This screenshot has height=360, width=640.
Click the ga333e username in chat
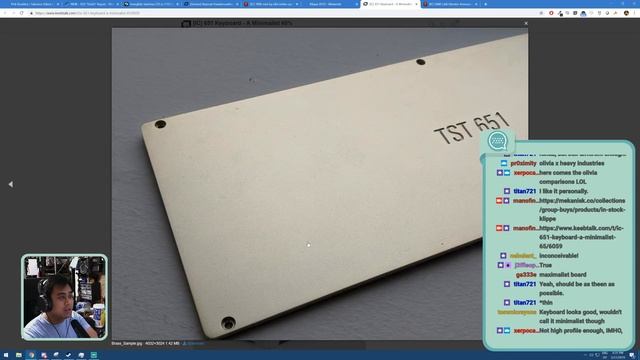526,275
